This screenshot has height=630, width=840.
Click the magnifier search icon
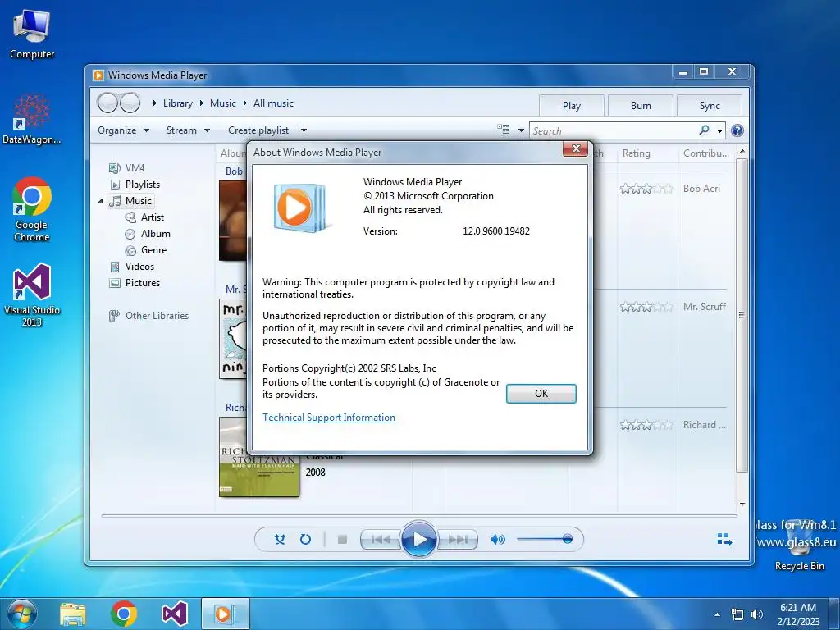pos(705,130)
